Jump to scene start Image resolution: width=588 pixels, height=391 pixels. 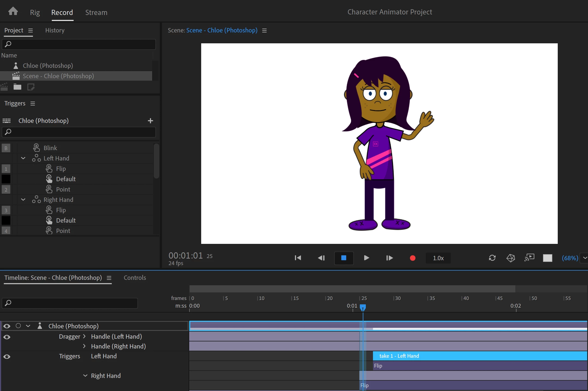[x=298, y=258]
